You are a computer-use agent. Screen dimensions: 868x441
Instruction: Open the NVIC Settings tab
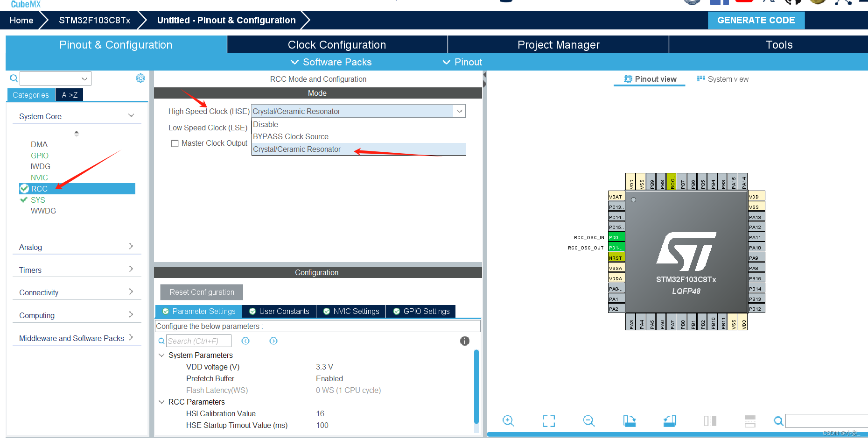coord(351,312)
